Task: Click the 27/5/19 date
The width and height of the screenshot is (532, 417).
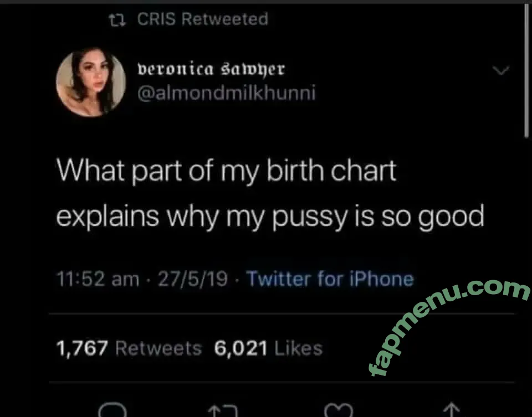Action: (193, 279)
